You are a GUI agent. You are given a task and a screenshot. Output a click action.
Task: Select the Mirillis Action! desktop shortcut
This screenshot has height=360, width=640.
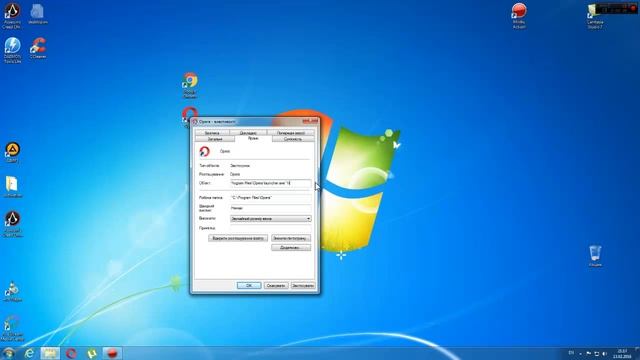519,16
